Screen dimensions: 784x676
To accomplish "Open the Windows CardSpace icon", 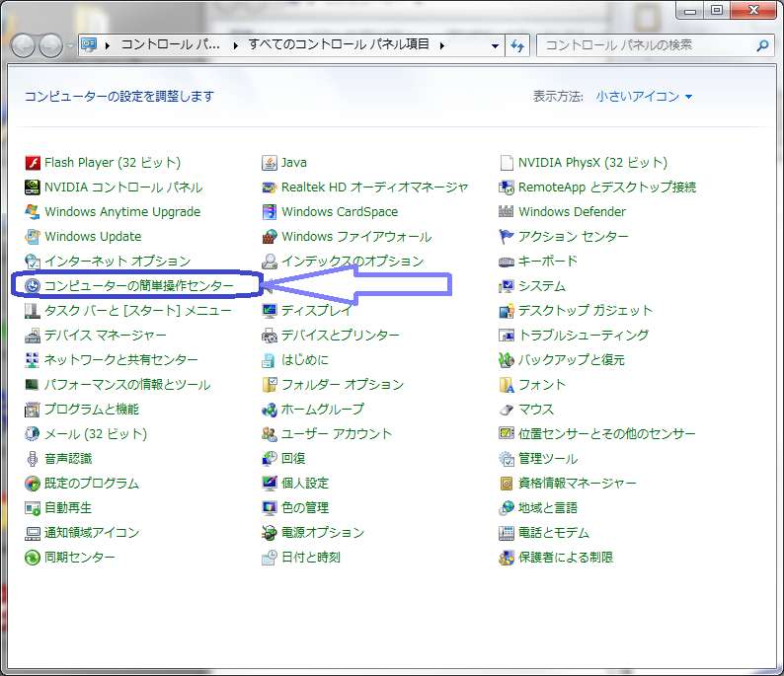I will [x=270, y=212].
